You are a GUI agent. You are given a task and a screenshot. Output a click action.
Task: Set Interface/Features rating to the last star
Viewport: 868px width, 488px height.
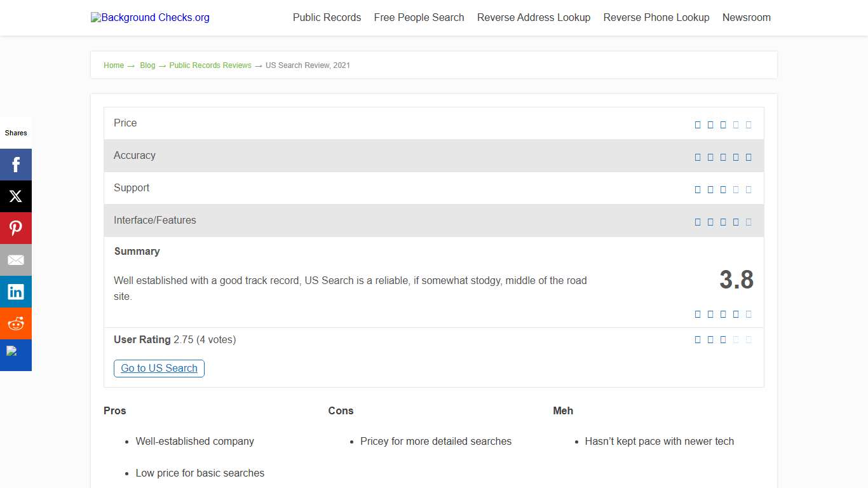click(x=749, y=222)
